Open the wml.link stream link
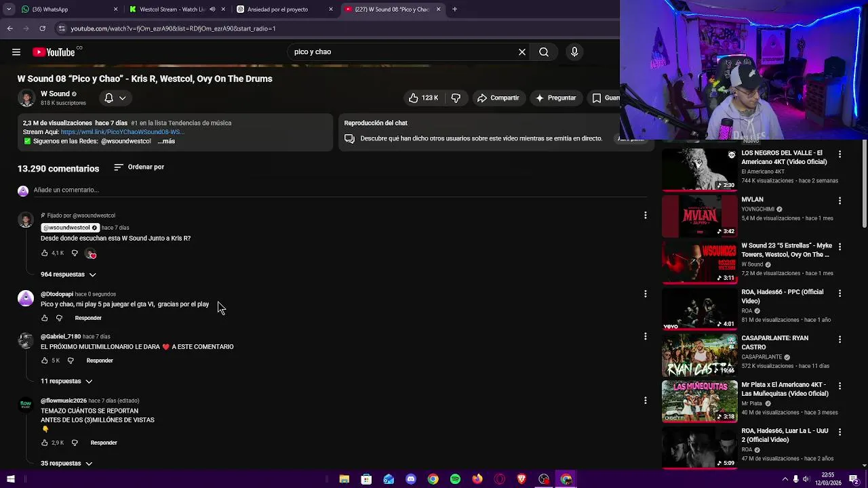The image size is (868, 488). (122, 132)
